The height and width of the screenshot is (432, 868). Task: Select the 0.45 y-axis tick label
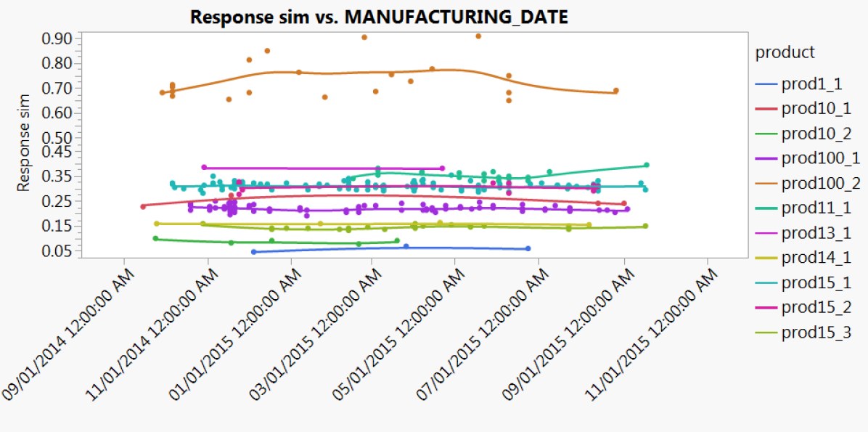click(57, 151)
